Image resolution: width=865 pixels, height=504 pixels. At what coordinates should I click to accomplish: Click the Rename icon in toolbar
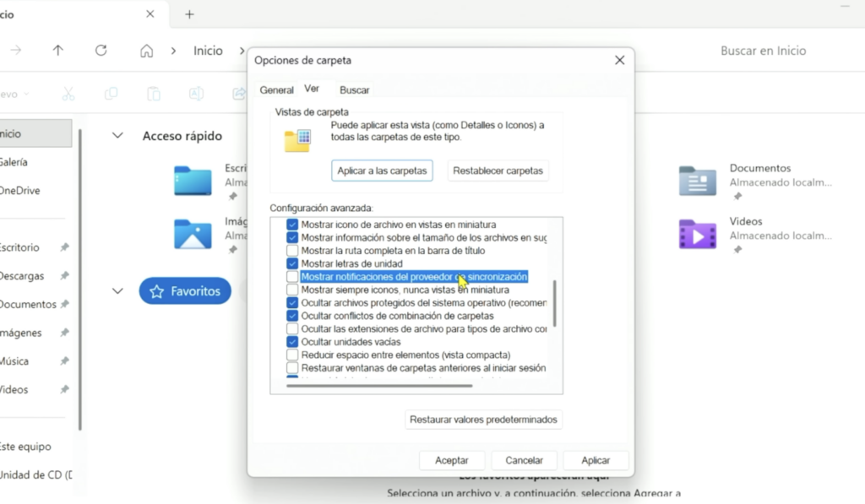click(x=196, y=95)
